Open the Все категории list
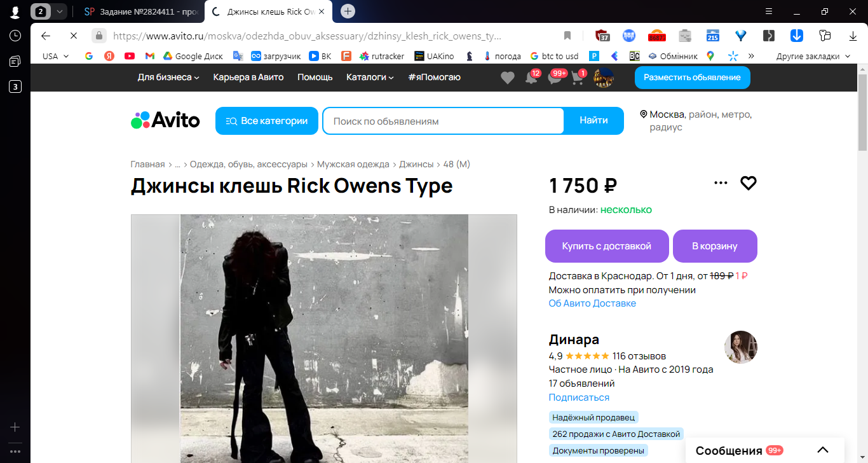Viewport: 868px width, 463px height. point(267,121)
